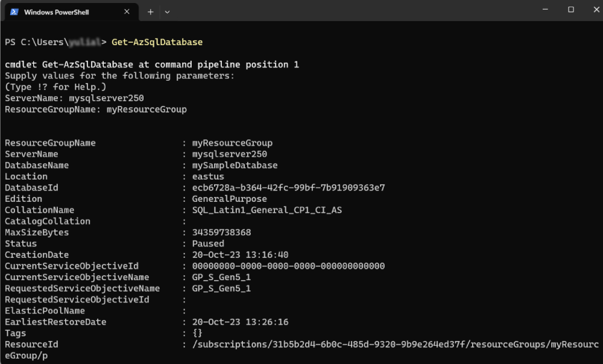This screenshot has width=603, height=364.
Task: Click the DatabaseId GUID value
Action: (x=288, y=187)
